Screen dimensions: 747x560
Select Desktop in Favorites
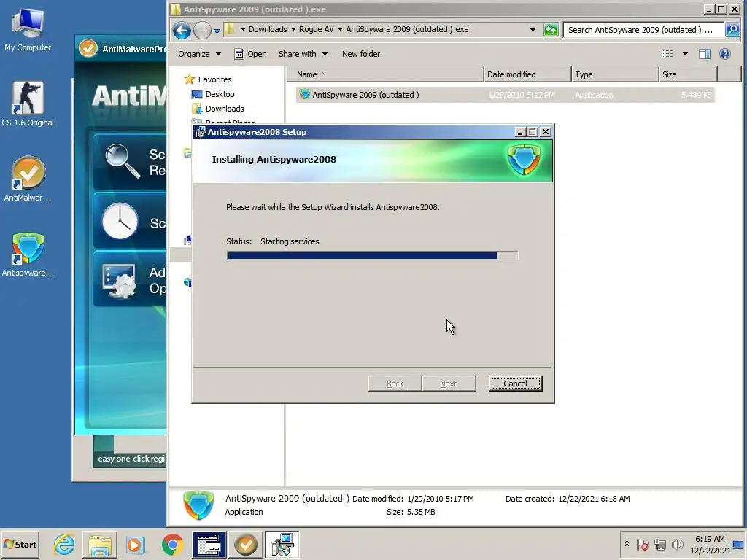pyautogui.click(x=213, y=94)
